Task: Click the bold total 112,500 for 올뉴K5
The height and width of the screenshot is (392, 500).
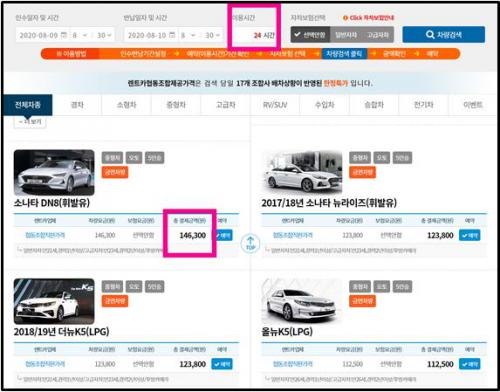Action: point(440,364)
